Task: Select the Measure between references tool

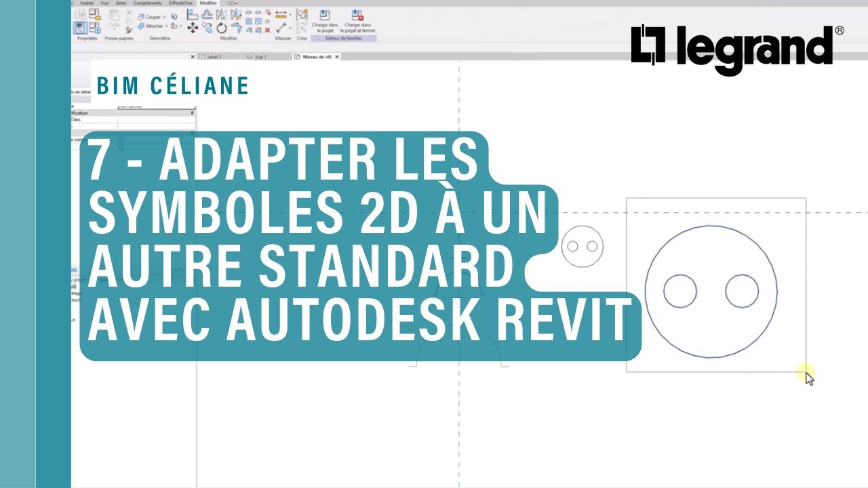Action: point(281,15)
